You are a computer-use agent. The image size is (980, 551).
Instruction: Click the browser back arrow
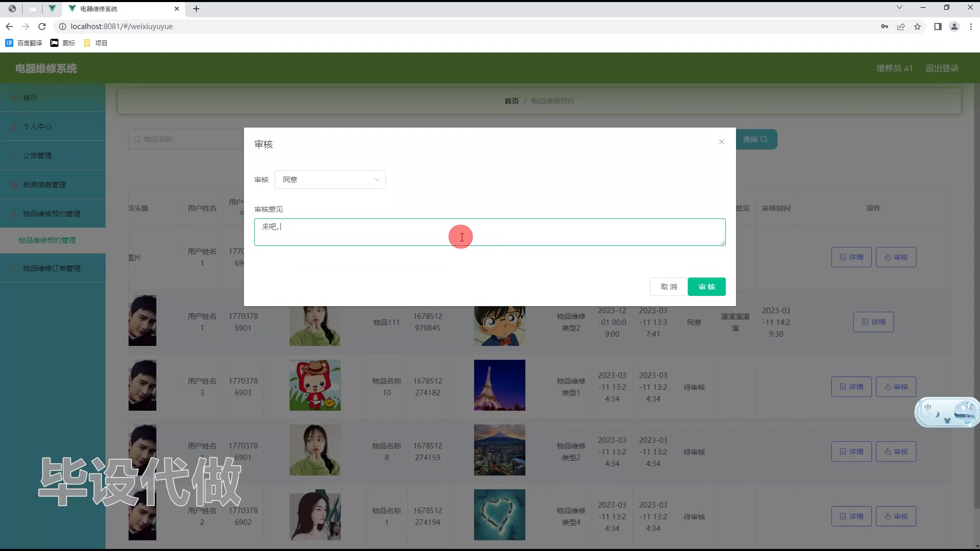coord(9,27)
